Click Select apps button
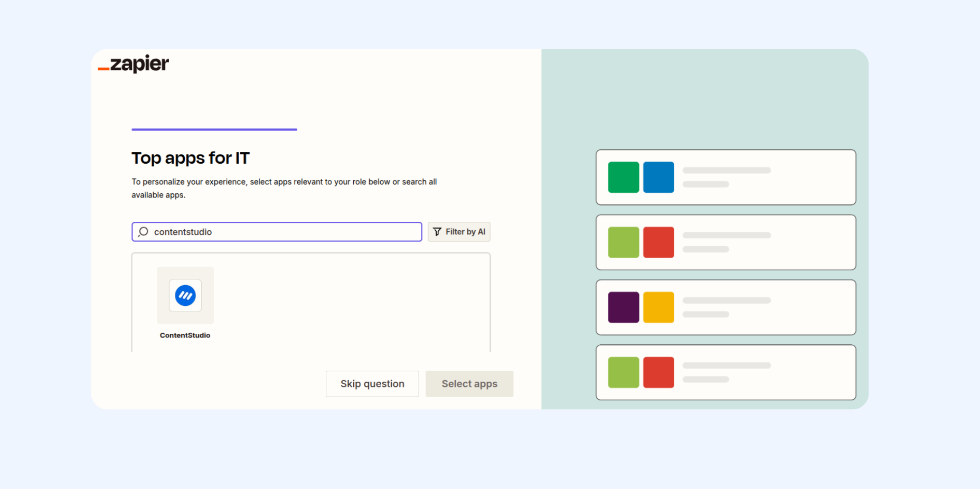Screen dimensions: 980x489 [x=469, y=384]
